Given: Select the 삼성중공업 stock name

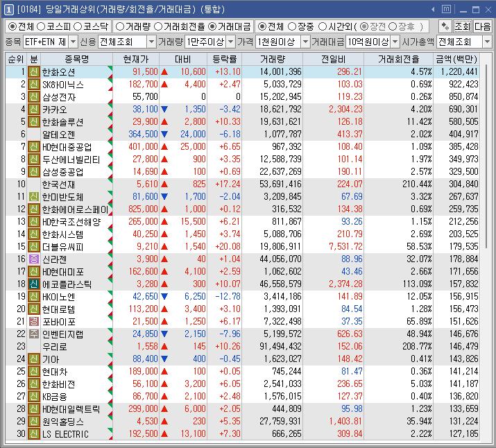Looking at the screenshot, I should [63, 172].
